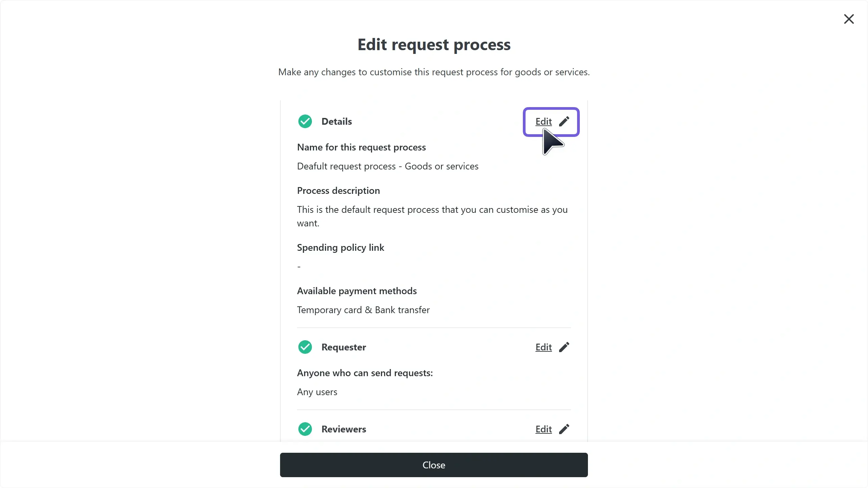Screen dimensions: 868x488
Task: Click the green checkmark next to Requester
Action: coord(305,347)
